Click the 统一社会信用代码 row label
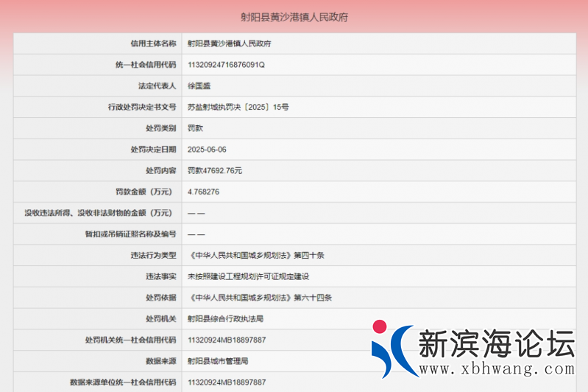588x392 pixels. tap(146, 65)
